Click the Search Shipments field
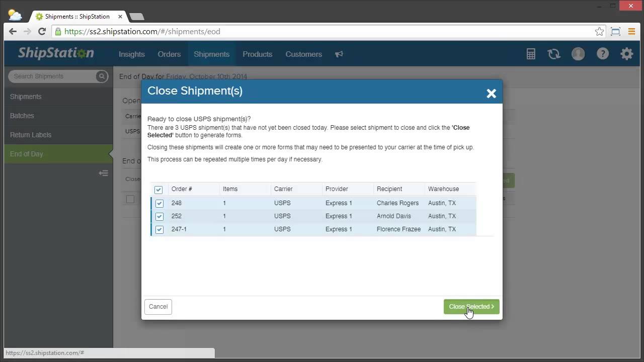Viewport: 644px width, 362px height. 53,76
